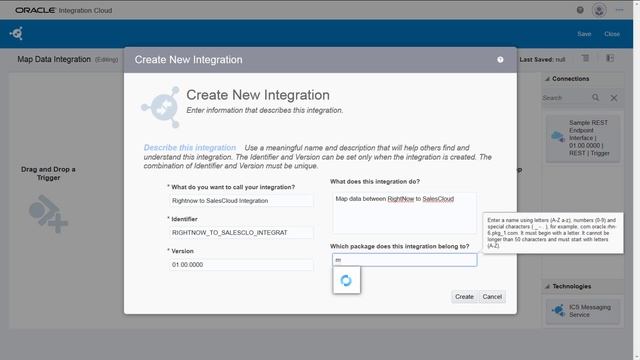
Task: Open the top-right overflow menu dots
Action: coord(620,10)
